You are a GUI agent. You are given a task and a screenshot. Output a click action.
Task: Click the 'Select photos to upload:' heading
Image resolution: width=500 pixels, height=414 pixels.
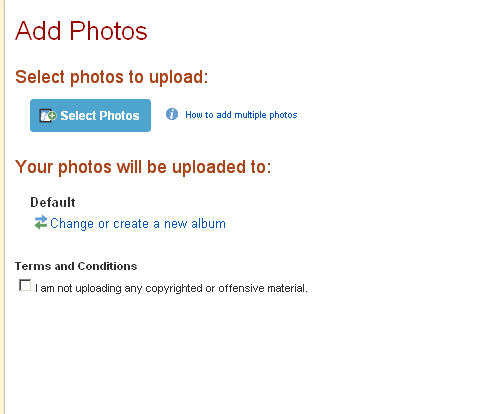pos(112,77)
